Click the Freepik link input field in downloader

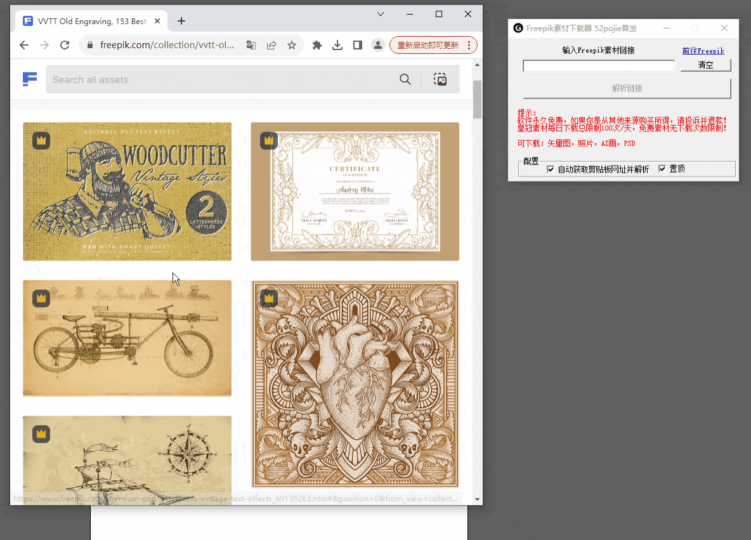coord(599,66)
